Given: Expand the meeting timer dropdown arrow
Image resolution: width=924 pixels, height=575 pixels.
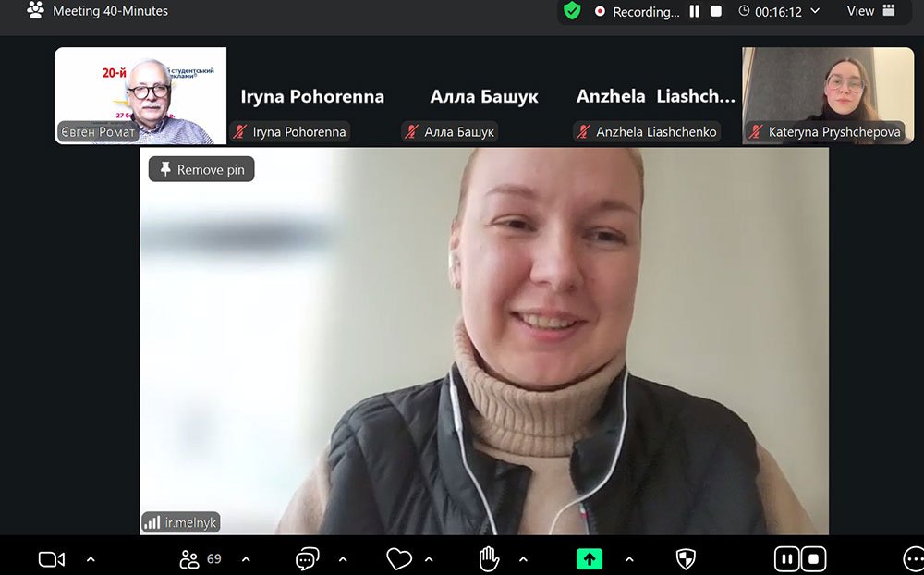Looking at the screenshot, I should 815,11.
